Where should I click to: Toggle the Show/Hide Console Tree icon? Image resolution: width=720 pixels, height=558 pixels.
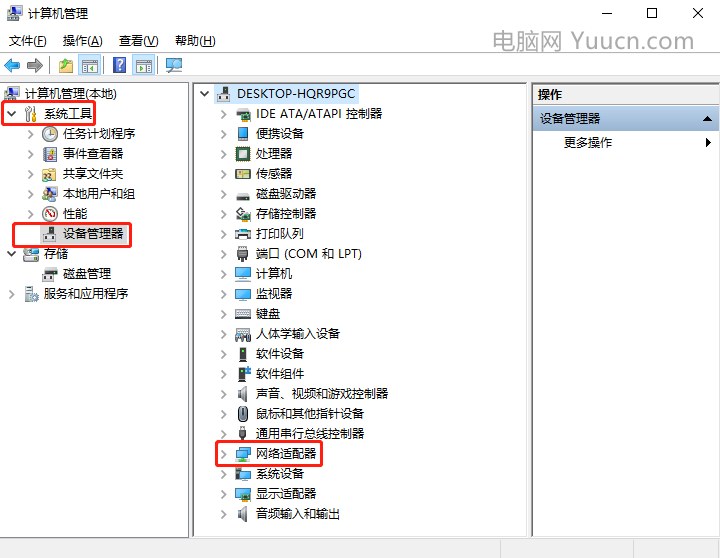[x=90, y=66]
